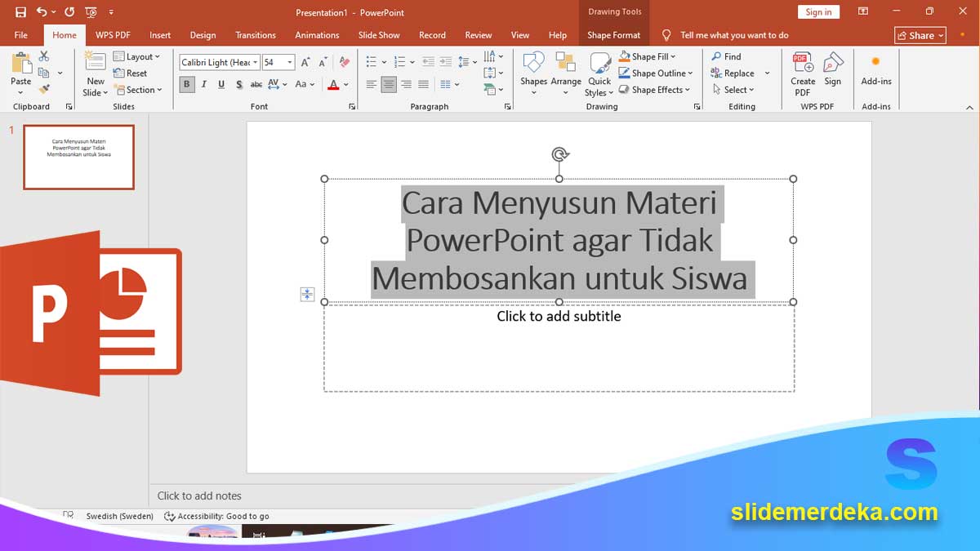Viewport: 980px width, 551px height.
Task: Toggle Strikethrough formatting
Action: tap(256, 84)
